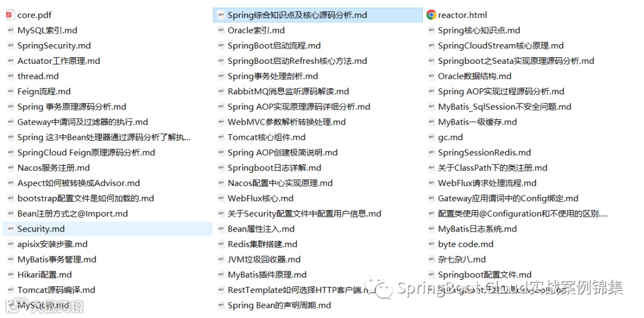
Task: Select MyBatis_SqlSession不安全问题.md
Action: 504,107
